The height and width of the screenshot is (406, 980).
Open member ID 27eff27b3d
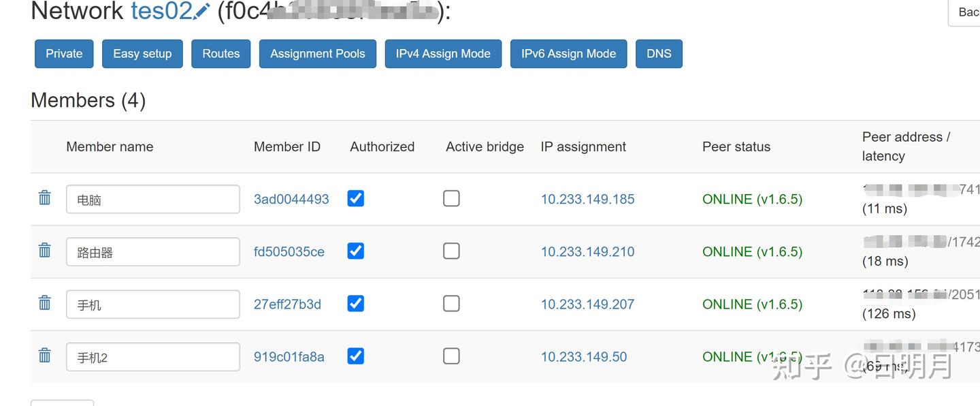pyautogui.click(x=287, y=304)
